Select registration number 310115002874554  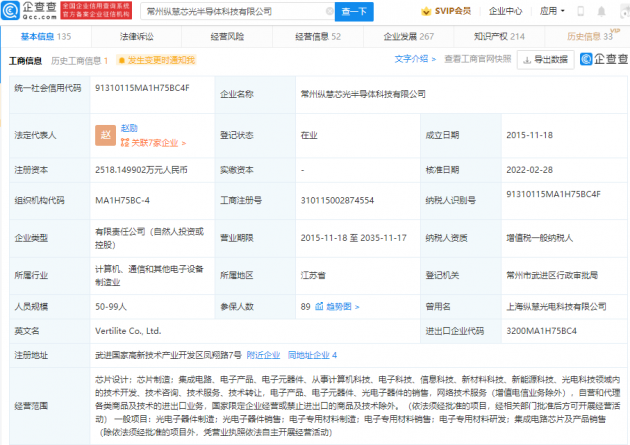tap(337, 200)
